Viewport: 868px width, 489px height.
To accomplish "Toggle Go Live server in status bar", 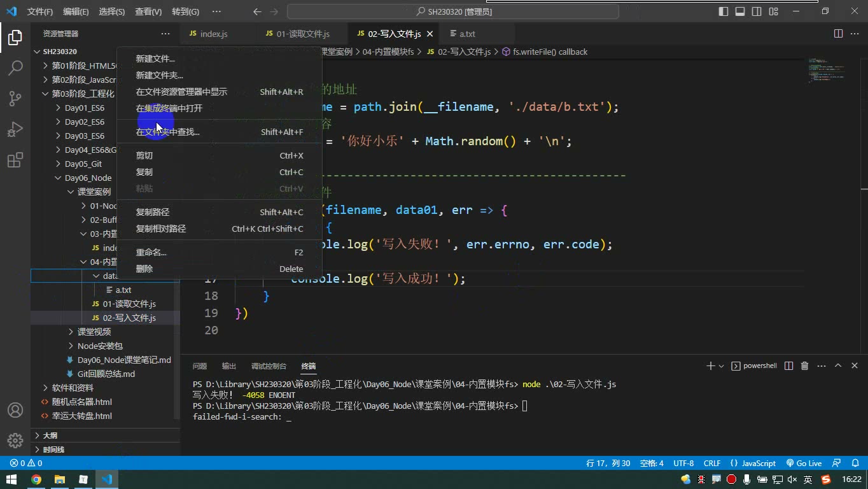I will click(x=804, y=463).
